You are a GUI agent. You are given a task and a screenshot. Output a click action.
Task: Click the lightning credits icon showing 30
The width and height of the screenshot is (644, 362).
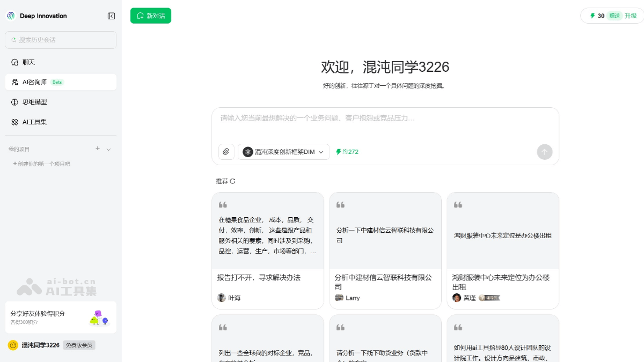click(x=592, y=16)
